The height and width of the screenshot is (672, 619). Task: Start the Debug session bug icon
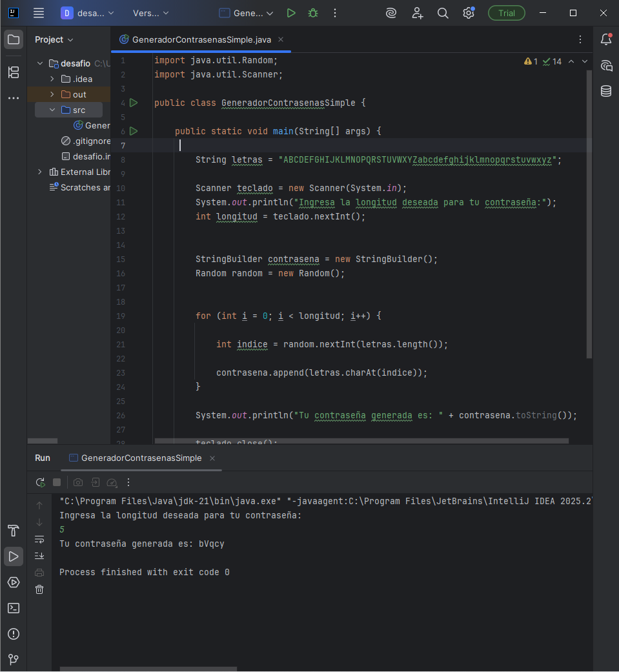coord(313,14)
